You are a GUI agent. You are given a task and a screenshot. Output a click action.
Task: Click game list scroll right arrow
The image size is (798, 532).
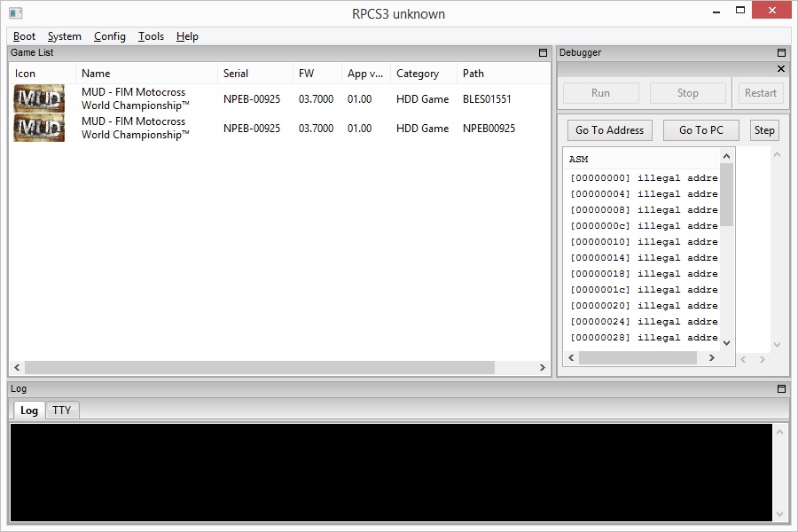tap(543, 368)
